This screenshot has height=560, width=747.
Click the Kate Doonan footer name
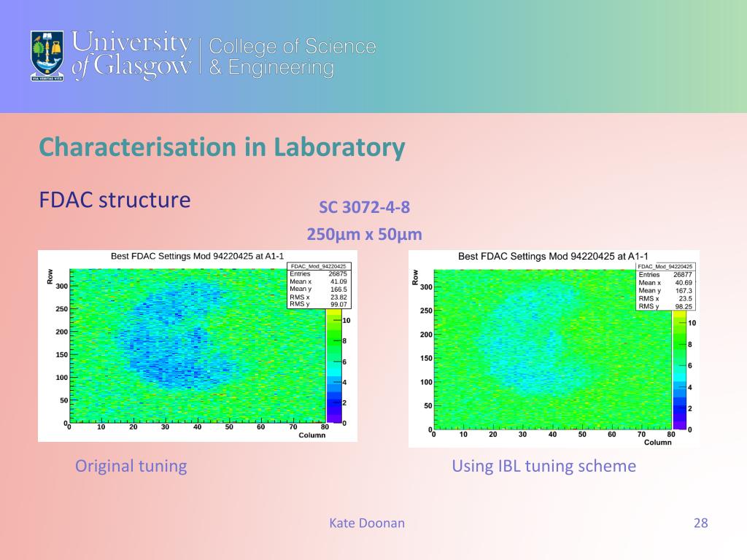pos(367,523)
